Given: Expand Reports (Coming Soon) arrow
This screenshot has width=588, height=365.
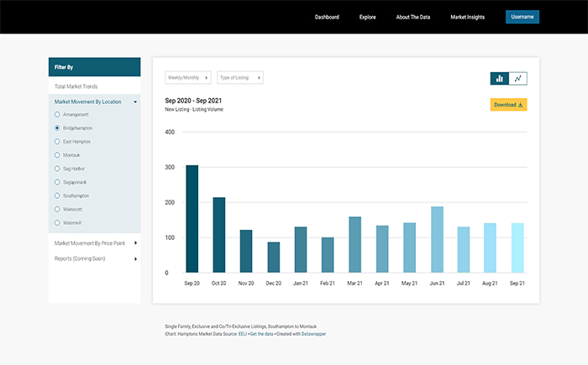Looking at the screenshot, I should pyautogui.click(x=135, y=259).
